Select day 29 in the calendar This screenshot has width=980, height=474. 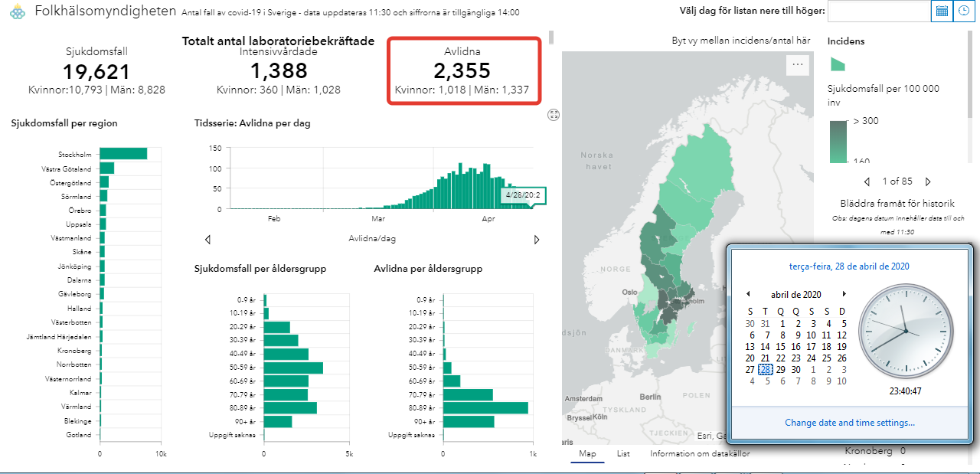(782, 369)
